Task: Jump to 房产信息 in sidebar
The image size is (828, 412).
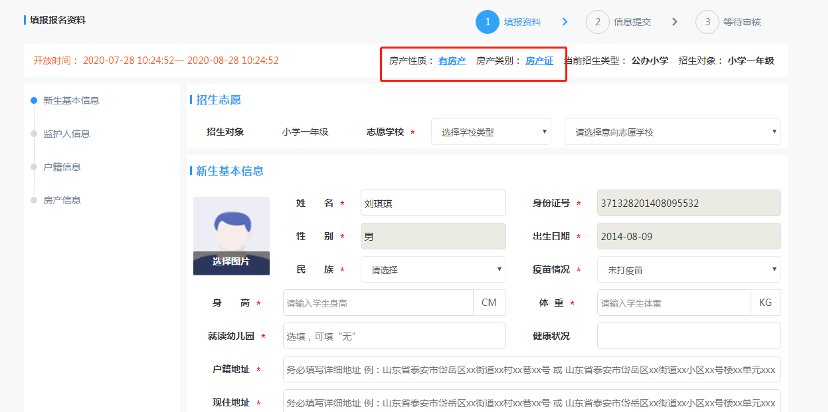Action: coord(62,200)
